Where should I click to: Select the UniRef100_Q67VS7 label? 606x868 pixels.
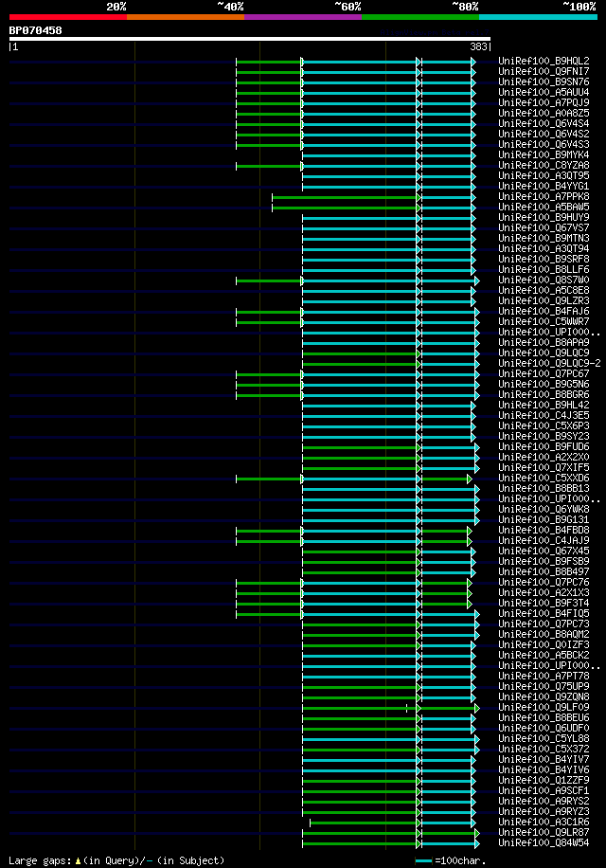tap(544, 227)
